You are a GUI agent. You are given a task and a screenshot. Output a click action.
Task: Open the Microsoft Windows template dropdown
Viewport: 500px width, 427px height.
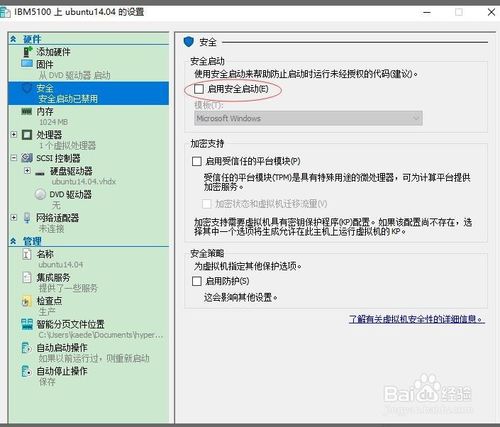click(308, 118)
